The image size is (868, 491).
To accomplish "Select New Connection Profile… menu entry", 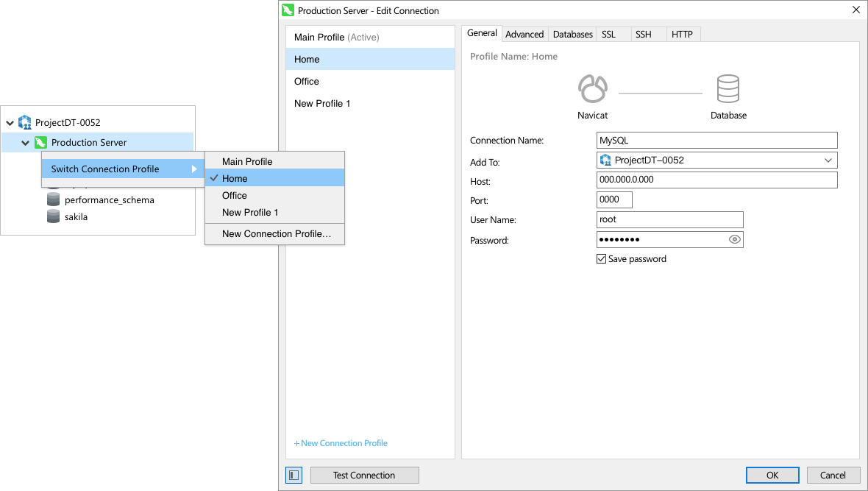I will (x=274, y=234).
